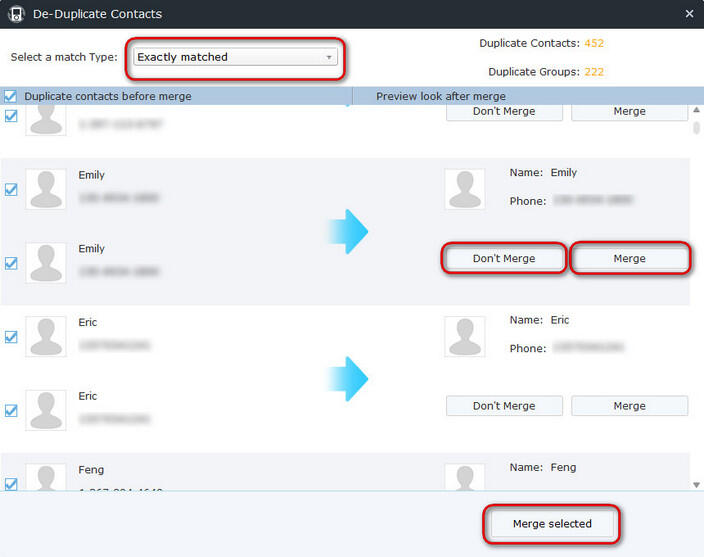704x557 pixels.
Task: Click first Eric contact avatar on left
Action: click(45, 337)
